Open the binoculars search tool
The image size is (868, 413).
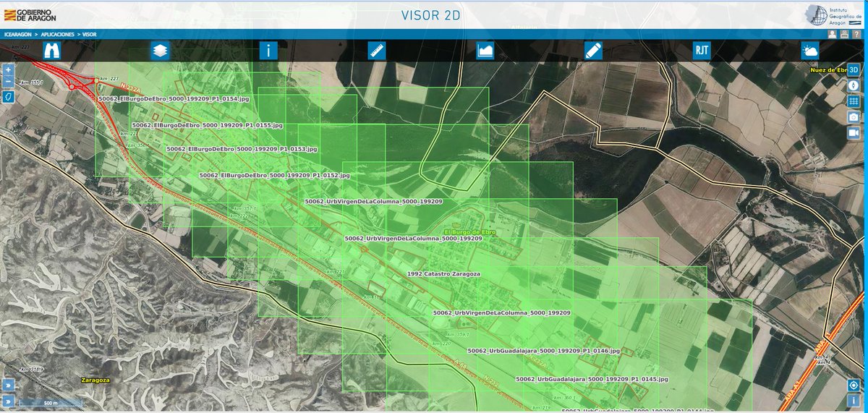(x=52, y=51)
